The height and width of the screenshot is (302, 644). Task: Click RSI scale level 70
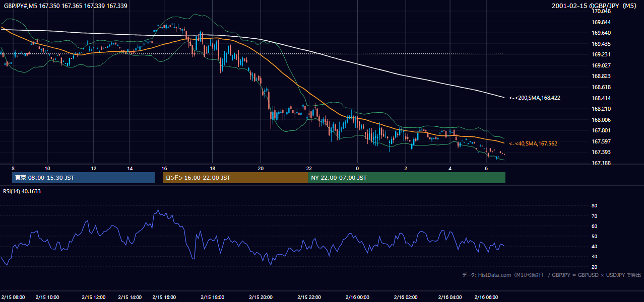click(595, 216)
